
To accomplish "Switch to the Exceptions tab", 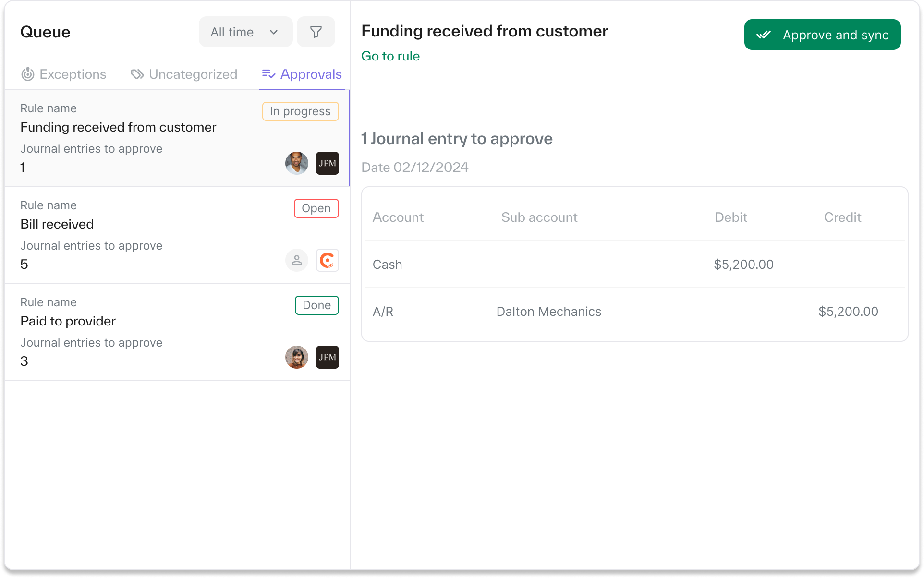I will (x=63, y=74).
